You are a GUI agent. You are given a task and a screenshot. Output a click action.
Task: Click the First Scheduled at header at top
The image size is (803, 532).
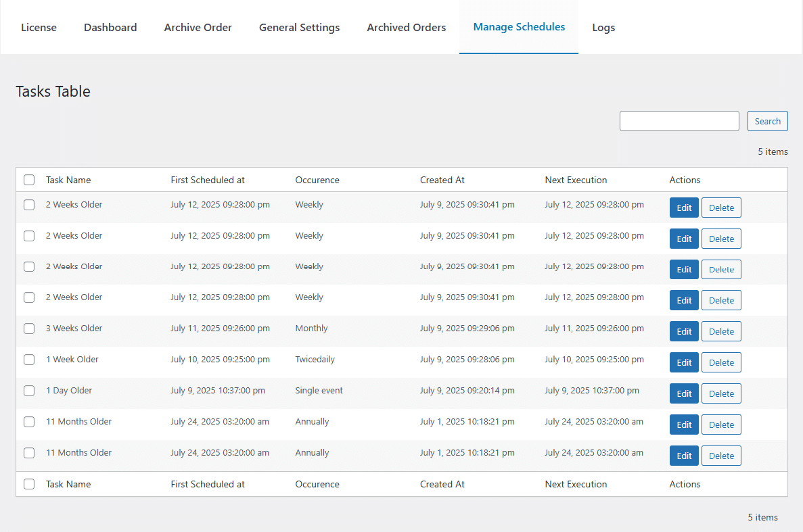208,180
